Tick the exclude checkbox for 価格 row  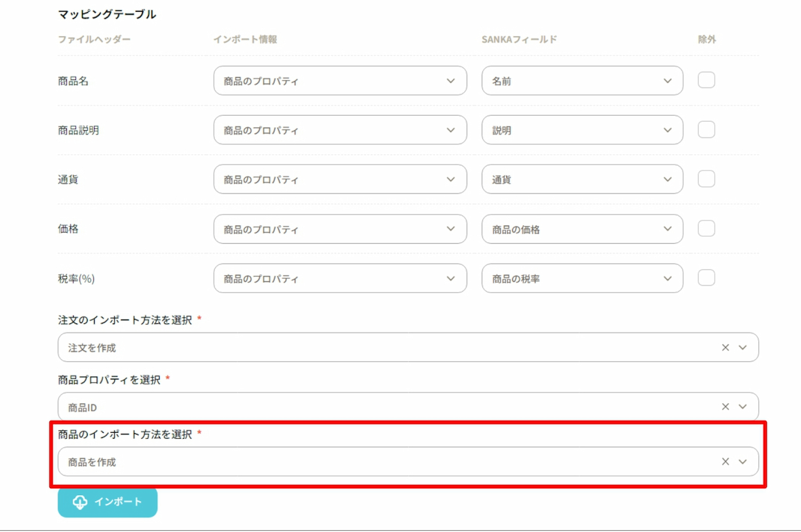(706, 228)
